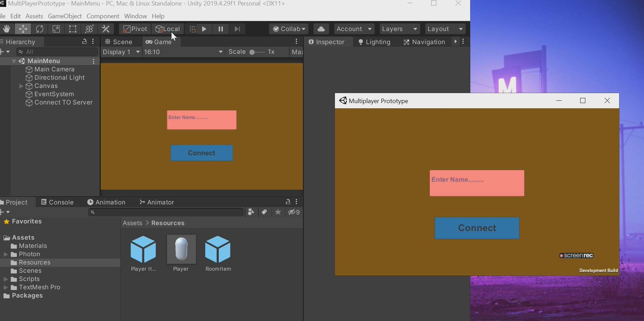Select the combined Transform tool
This screenshot has width=644, height=321.
tap(89, 29)
